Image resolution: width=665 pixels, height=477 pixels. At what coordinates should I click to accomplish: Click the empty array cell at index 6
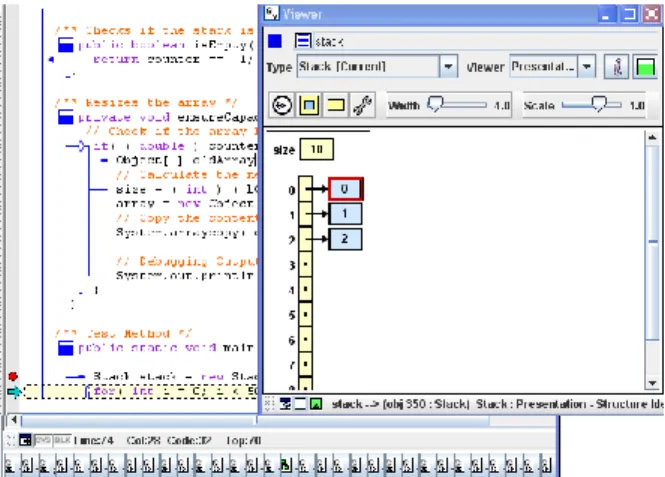(305, 339)
